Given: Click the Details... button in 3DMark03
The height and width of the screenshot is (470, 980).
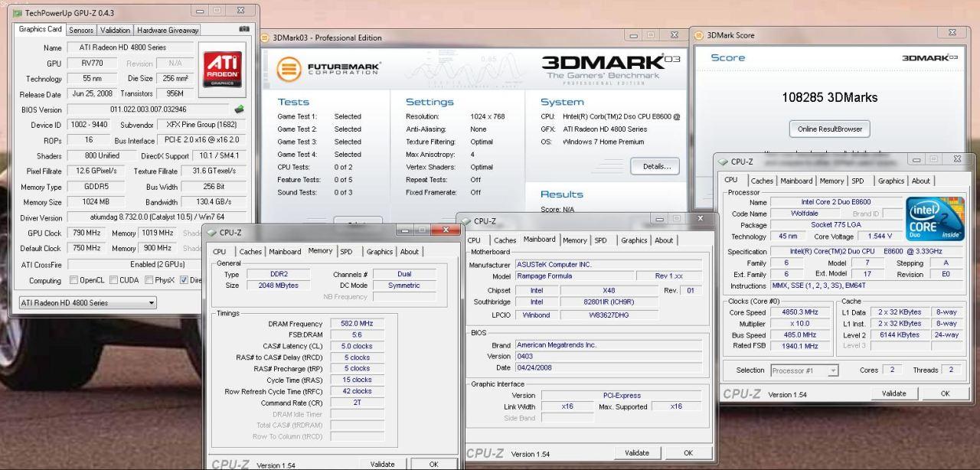Looking at the screenshot, I should pos(655,166).
